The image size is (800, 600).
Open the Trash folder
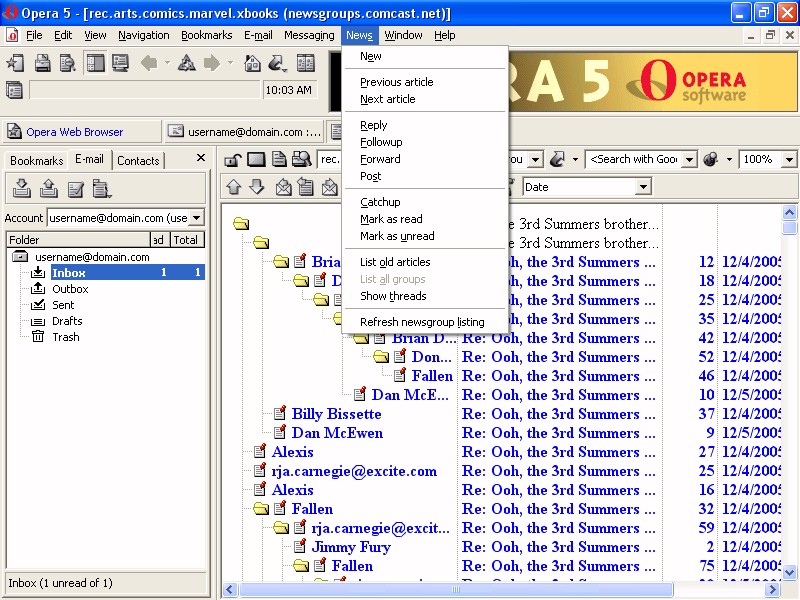click(66, 337)
